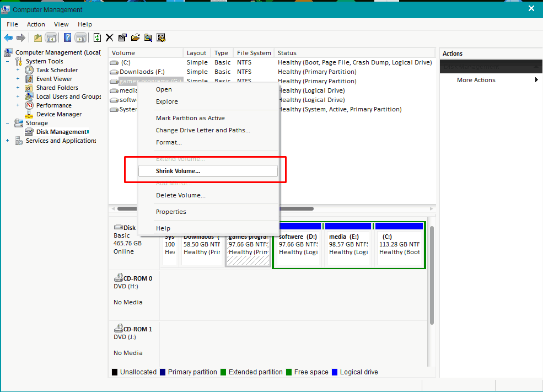The width and height of the screenshot is (543, 392).
Task: Expand the Local Users and Groups node
Action: tap(18, 96)
